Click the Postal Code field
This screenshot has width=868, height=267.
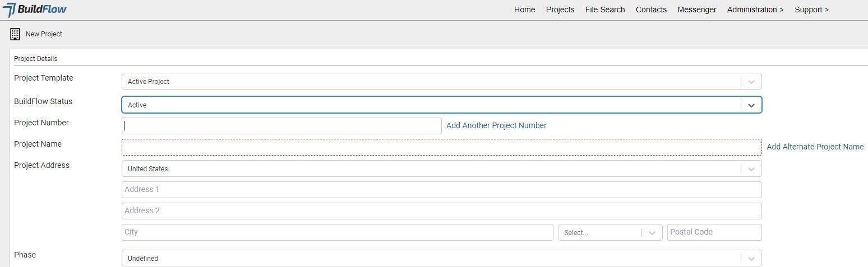click(714, 232)
